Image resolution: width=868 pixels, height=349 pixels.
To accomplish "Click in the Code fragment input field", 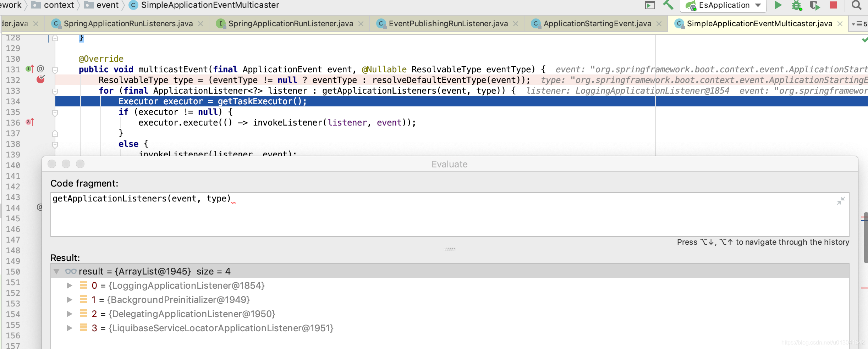I will pyautogui.click(x=450, y=215).
